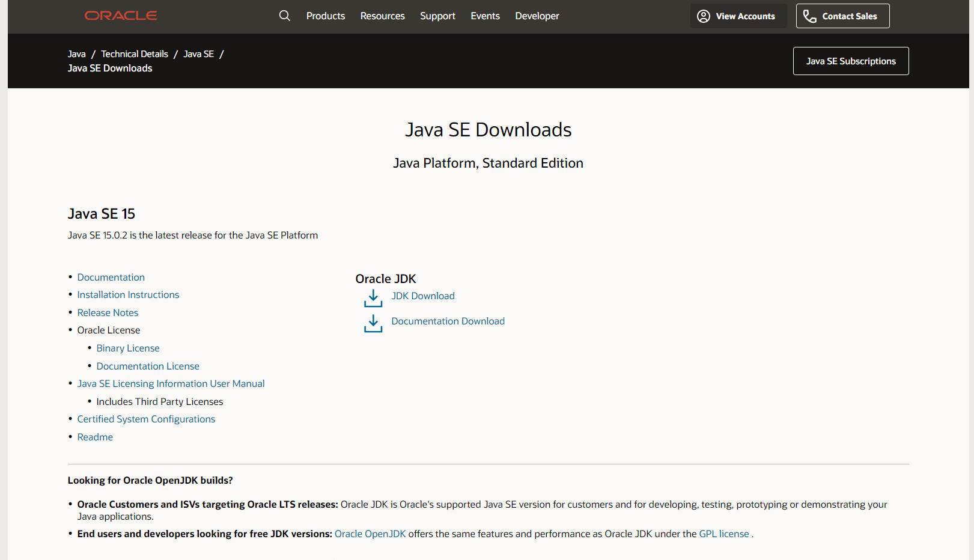Click Includes Third Party Licenses text

pyautogui.click(x=160, y=401)
